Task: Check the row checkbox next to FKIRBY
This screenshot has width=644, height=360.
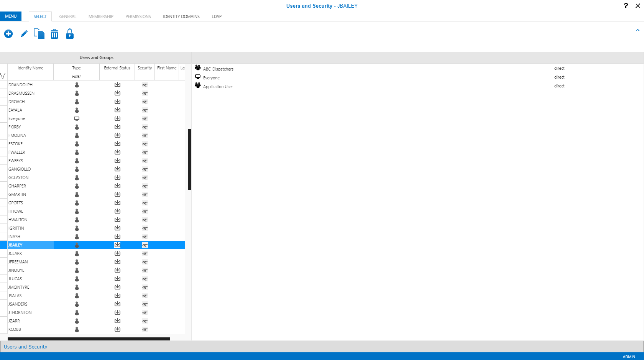Action: click(3, 127)
